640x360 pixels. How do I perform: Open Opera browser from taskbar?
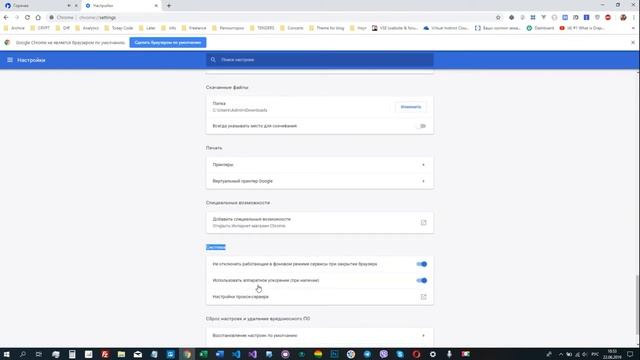point(416,354)
